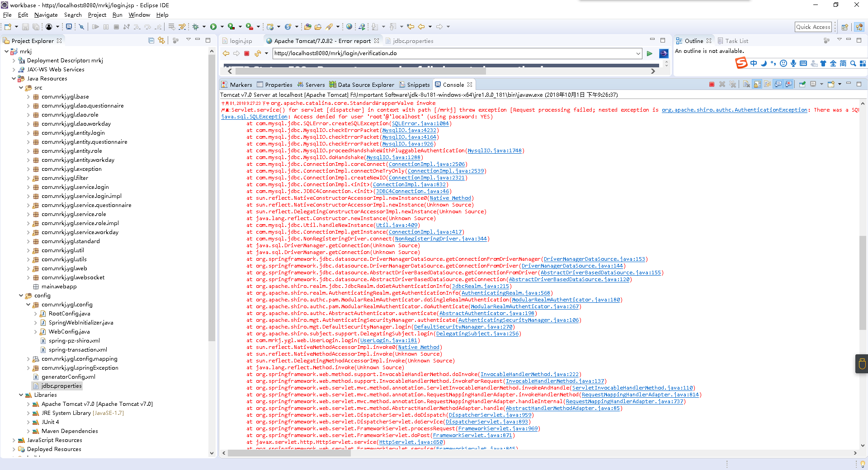Open JdbcRealm.java:215 stack trace link
Screen dimensions: 868x470
click(x=481, y=286)
